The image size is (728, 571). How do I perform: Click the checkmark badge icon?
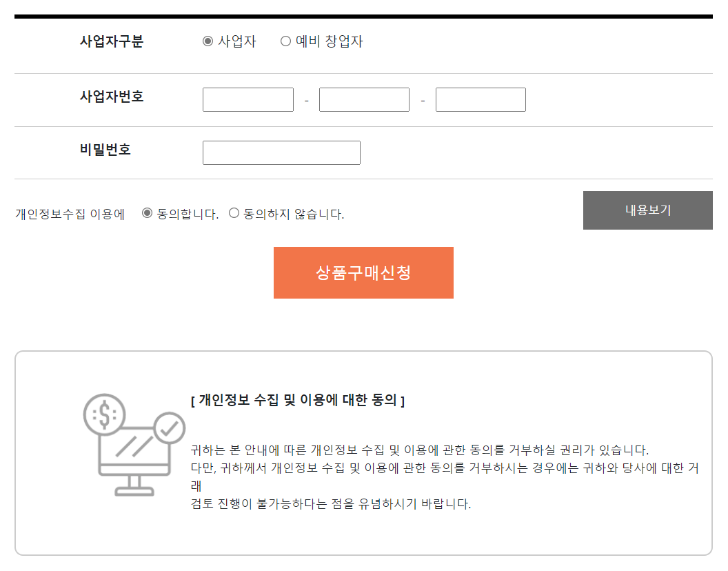(x=168, y=428)
